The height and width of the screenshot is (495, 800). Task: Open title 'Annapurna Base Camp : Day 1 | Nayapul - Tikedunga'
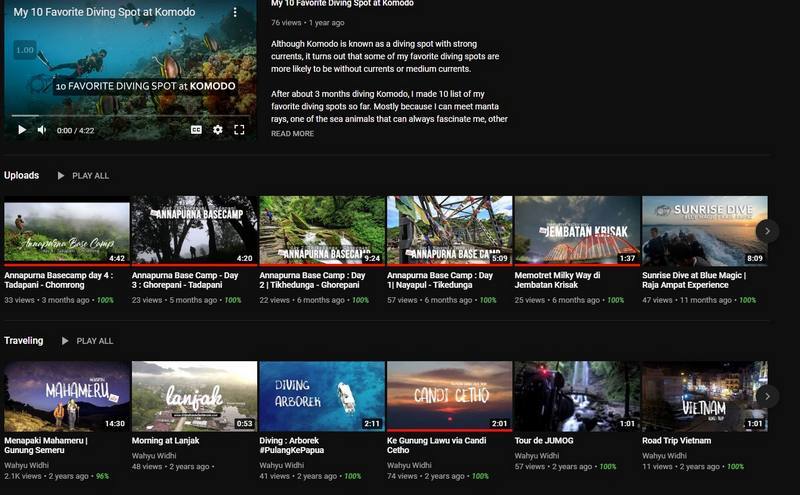point(440,280)
